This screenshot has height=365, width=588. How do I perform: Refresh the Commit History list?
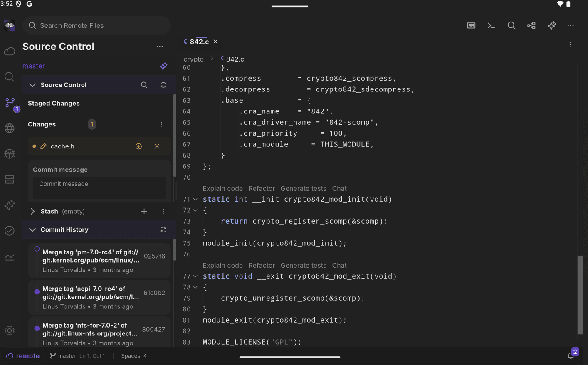(163, 229)
